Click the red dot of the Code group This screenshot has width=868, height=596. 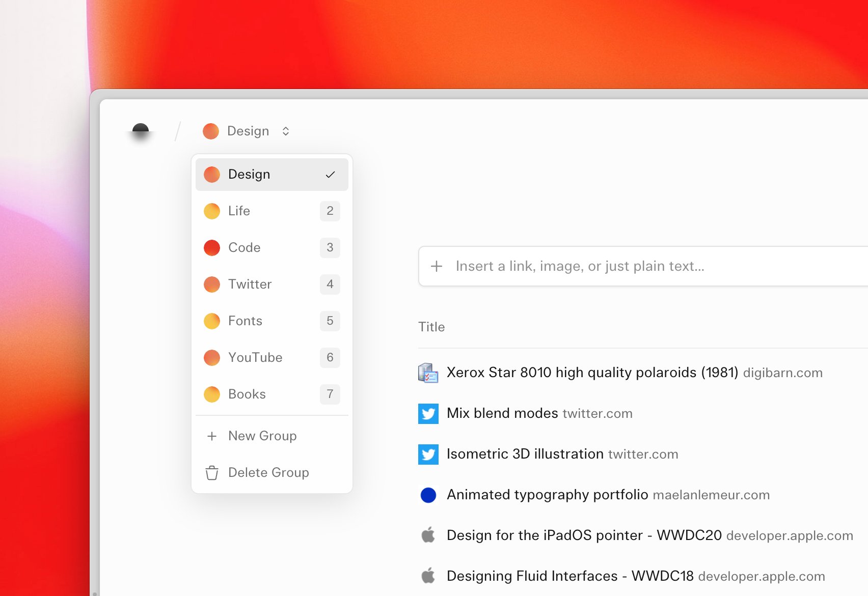pyautogui.click(x=211, y=248)
